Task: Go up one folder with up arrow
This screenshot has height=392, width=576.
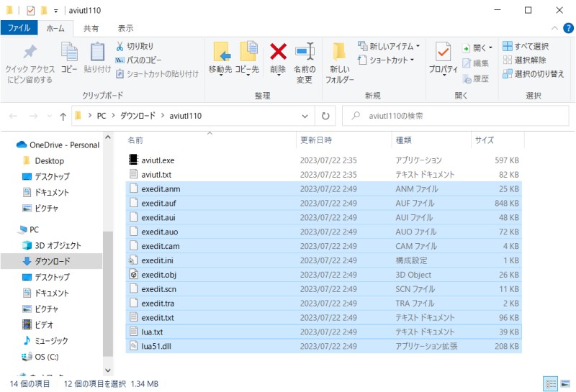Action: tap(63, 117)
